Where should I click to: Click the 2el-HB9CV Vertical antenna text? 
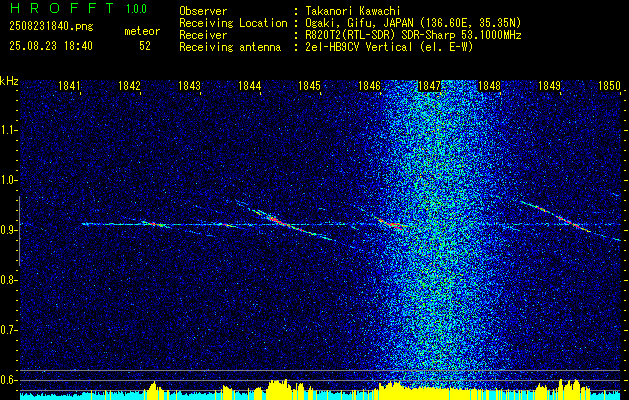pyautogui.click(x=389, y=47)
